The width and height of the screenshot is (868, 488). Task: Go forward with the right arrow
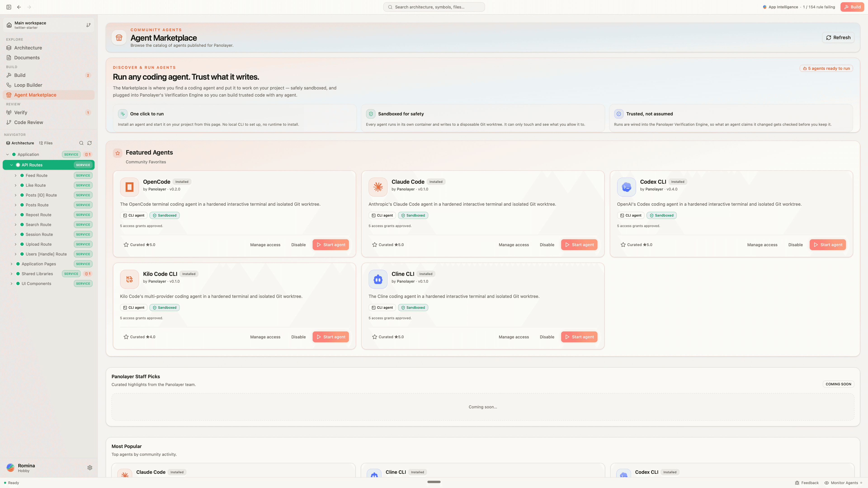point(29,7)
